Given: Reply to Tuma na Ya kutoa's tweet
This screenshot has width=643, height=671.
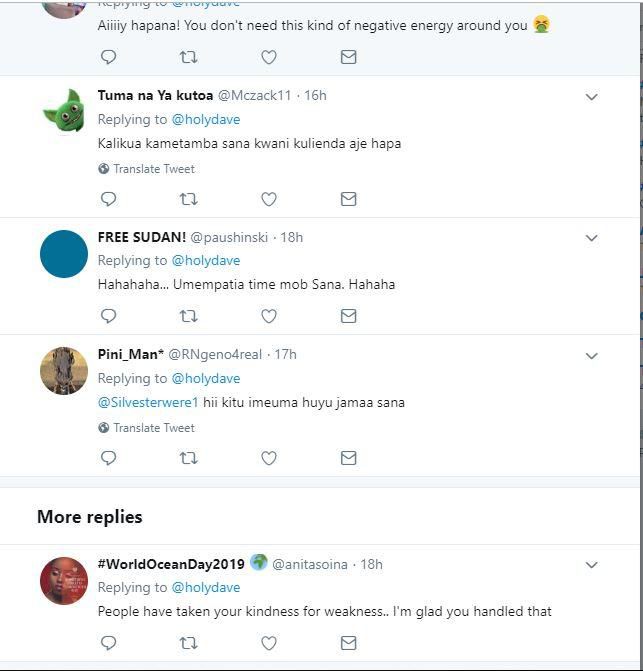Looking at the screenshot, I should point(109,199).
